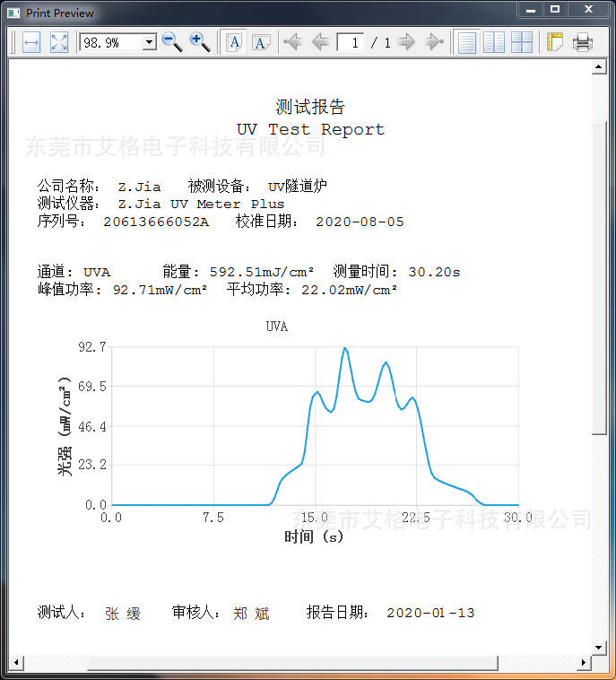
Task: Go to the next page arrow
Action: pyautogui.click(x=406, y=42)
